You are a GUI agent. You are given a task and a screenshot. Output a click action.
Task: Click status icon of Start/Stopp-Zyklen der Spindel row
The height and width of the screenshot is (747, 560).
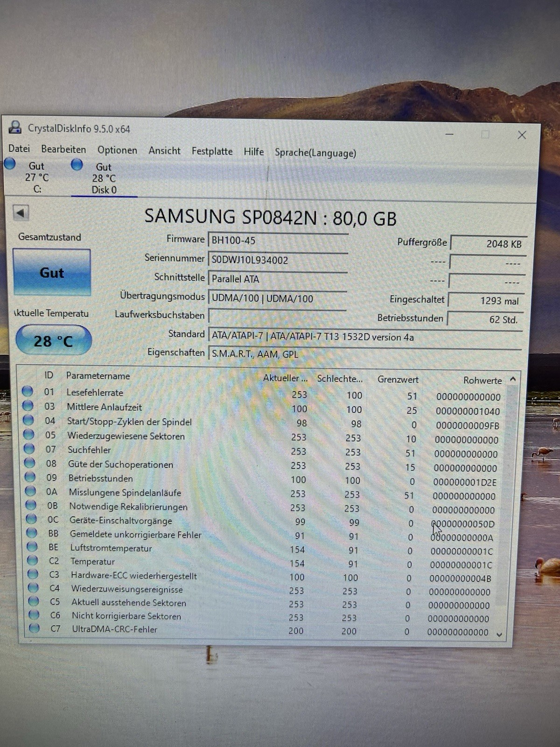point(28,420)
